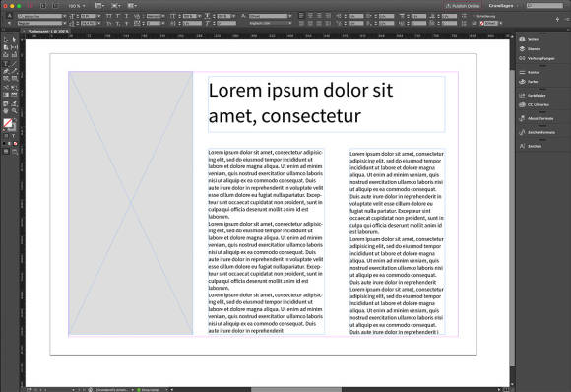This screenshot has width=571, height=392.
Task: Click the Publish Online button
Action: pyautogui.click(x=463, y=6)
